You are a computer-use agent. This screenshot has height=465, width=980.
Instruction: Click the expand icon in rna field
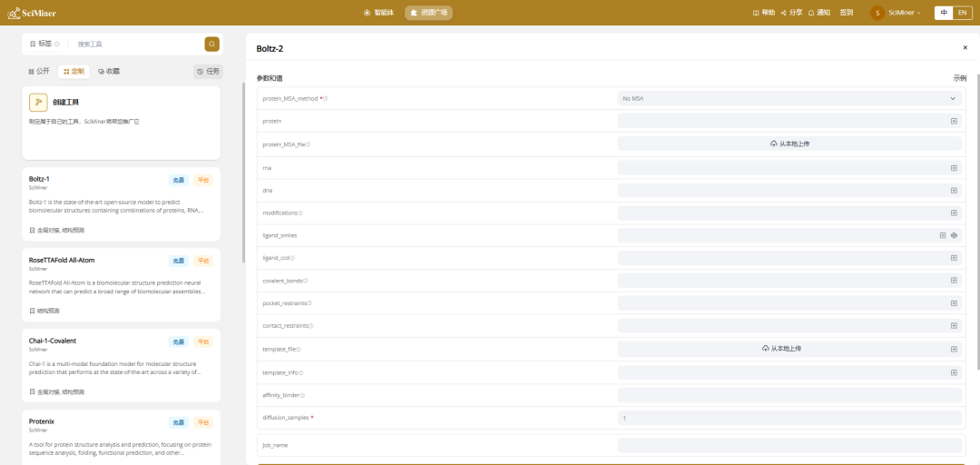tap(954, 168)
